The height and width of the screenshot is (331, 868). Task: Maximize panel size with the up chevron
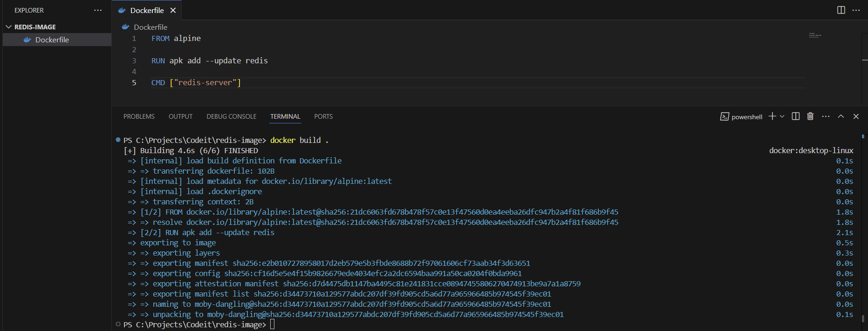tap(841, 116)
